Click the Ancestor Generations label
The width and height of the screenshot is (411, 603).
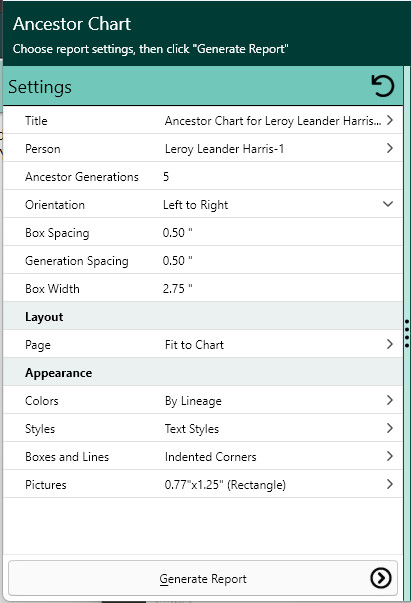click(82, 177)
